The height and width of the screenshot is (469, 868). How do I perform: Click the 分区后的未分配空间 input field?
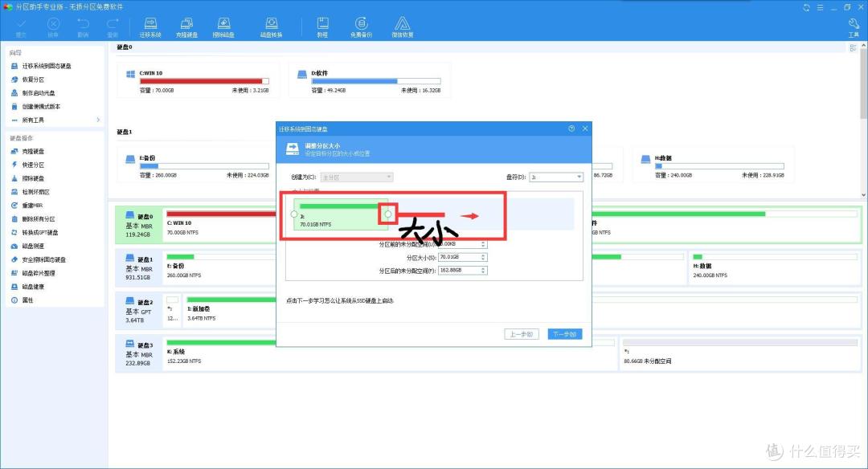pos(458,271)
